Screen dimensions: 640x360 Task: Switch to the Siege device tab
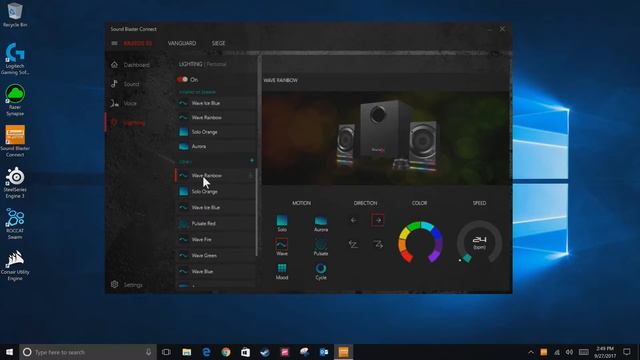(x=218, y=43)
